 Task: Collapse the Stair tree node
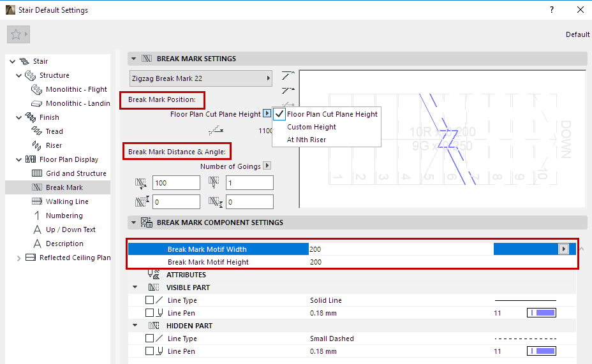pyautogui.click(x=13, y=61)
